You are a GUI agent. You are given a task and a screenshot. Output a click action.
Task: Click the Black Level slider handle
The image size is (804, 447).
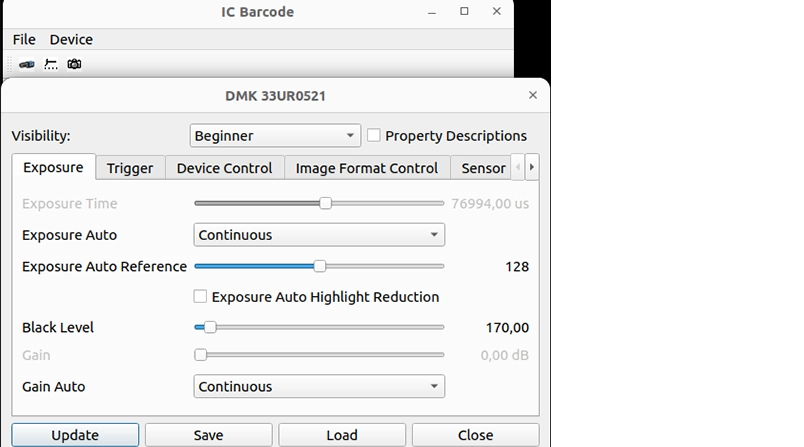pyautogui.click(x=210, y=327)
